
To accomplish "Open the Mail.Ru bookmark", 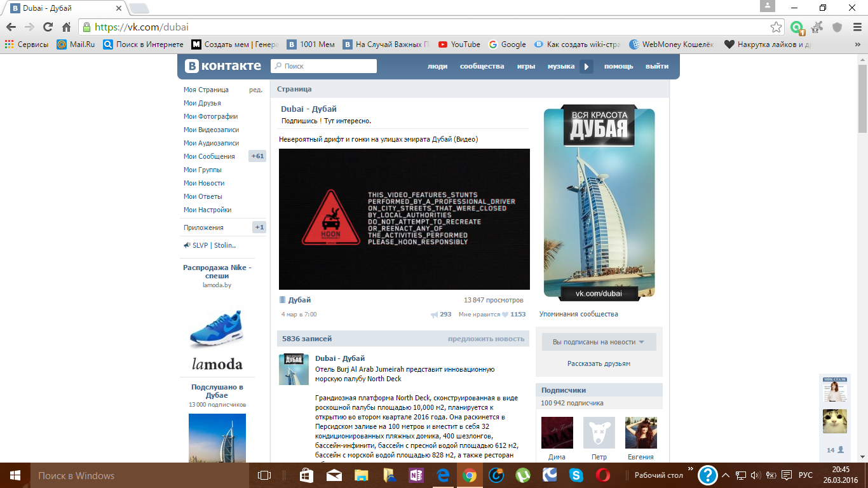I will (76, 44).
